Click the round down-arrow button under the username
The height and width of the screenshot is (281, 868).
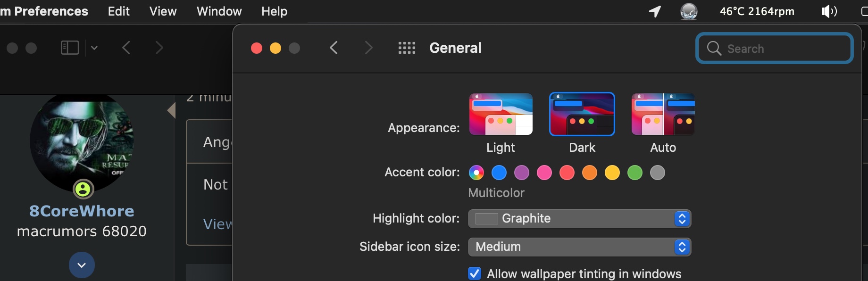(x=82, y=265)
